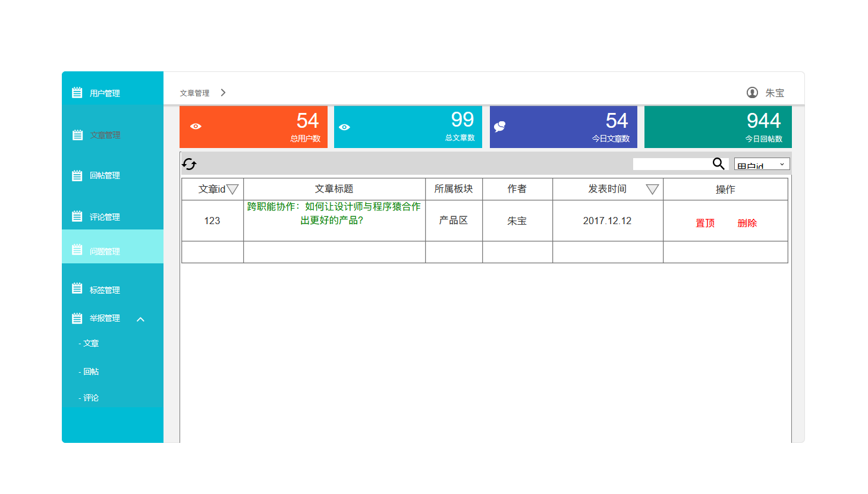
Task: Click the 所属板块 column header
Action: pos(454,189)
